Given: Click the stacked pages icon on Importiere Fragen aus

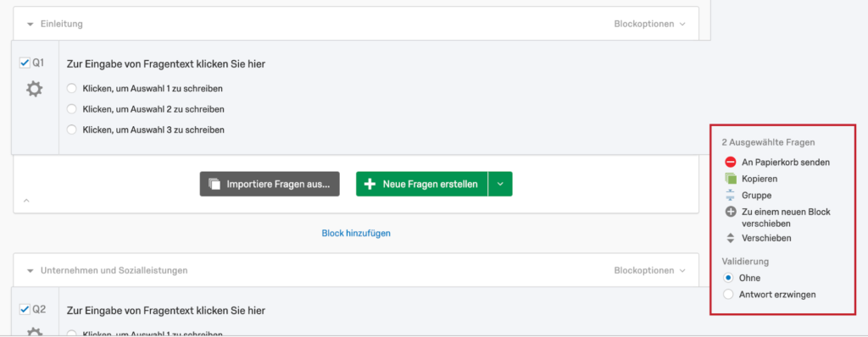Looking at the screenshot, I should (x=214, y=185).
